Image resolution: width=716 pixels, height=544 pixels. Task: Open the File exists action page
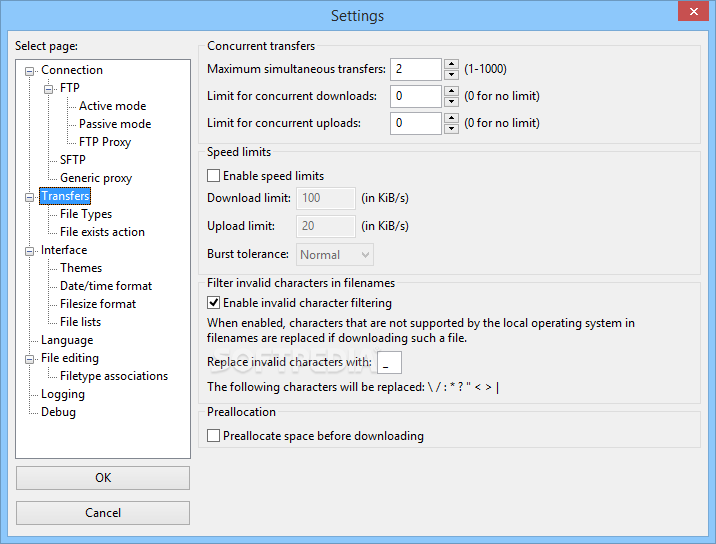pos(102,232)
